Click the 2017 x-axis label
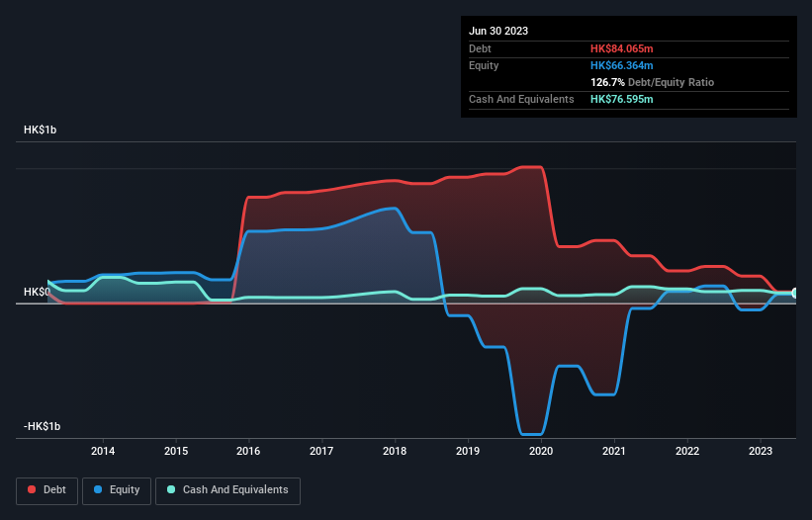Image resolution: width=812 pixels, height=520 pixels. point(321,451)
